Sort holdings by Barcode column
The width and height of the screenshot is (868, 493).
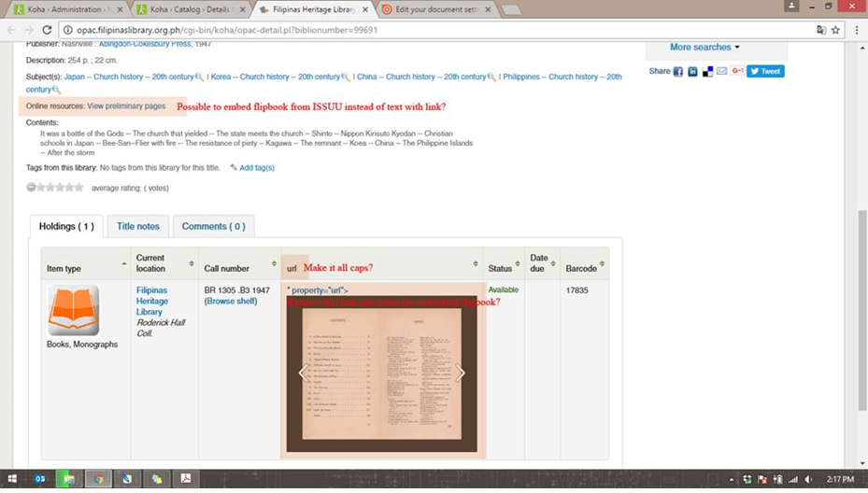pos(585,268)
